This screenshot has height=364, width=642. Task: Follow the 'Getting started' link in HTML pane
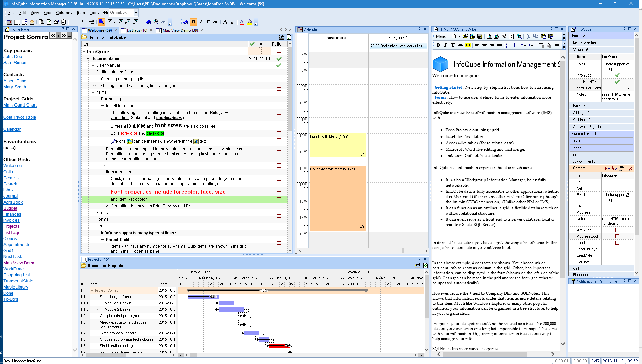click(448, 87)
